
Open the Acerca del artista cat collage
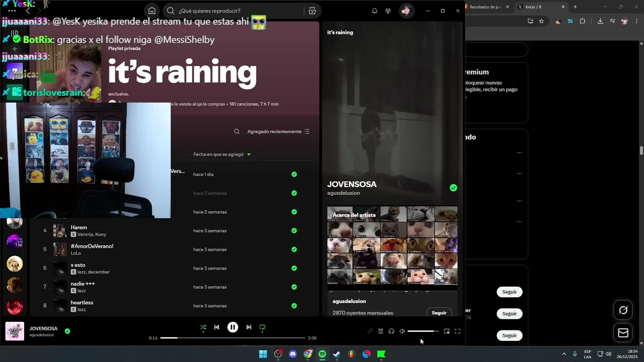pyautogui.click(x=392, y=245)
